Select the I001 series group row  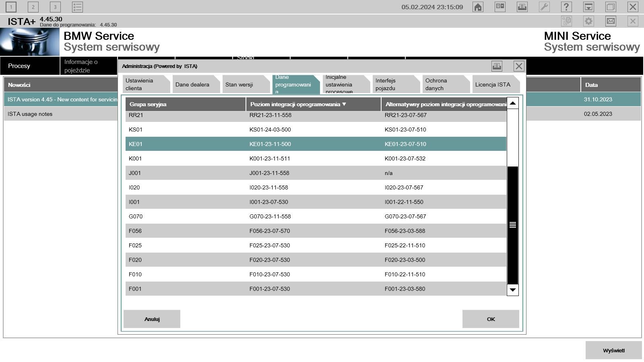(x=316, y=202)
